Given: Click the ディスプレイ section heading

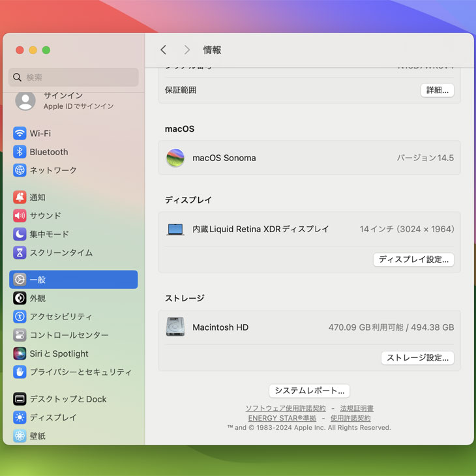Looking at the screenshot, I should click(188, 200).
